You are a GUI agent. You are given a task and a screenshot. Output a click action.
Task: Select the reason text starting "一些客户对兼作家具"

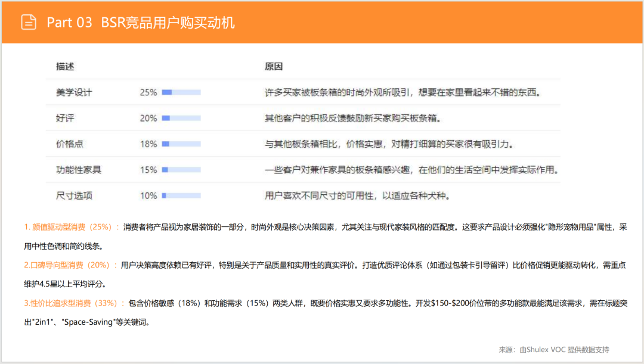(411, 170)
